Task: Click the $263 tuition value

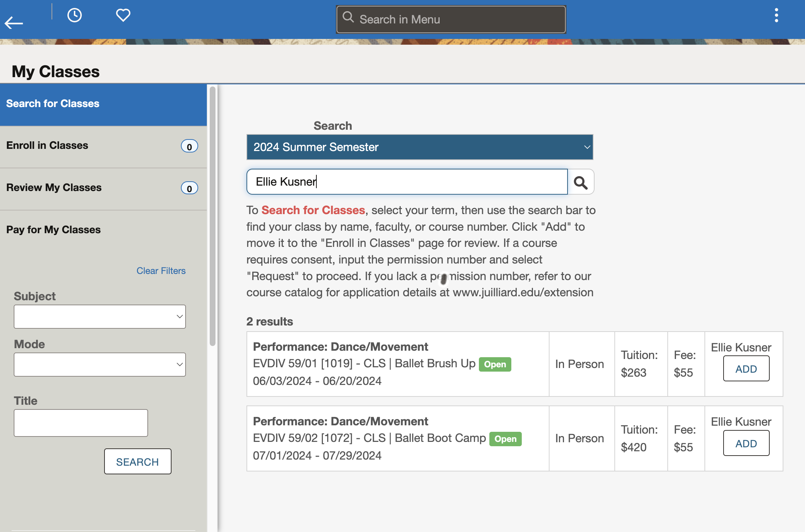Action: (x=633, y=373)
